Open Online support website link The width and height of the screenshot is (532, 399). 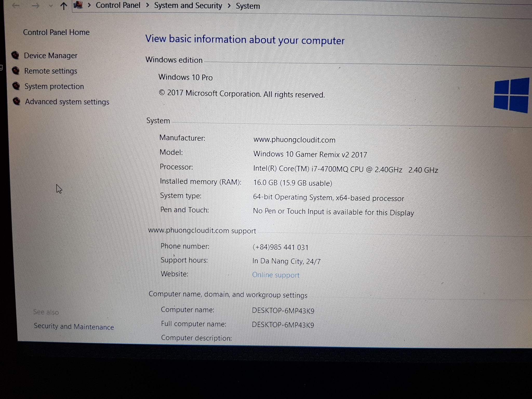click(276, 275)
